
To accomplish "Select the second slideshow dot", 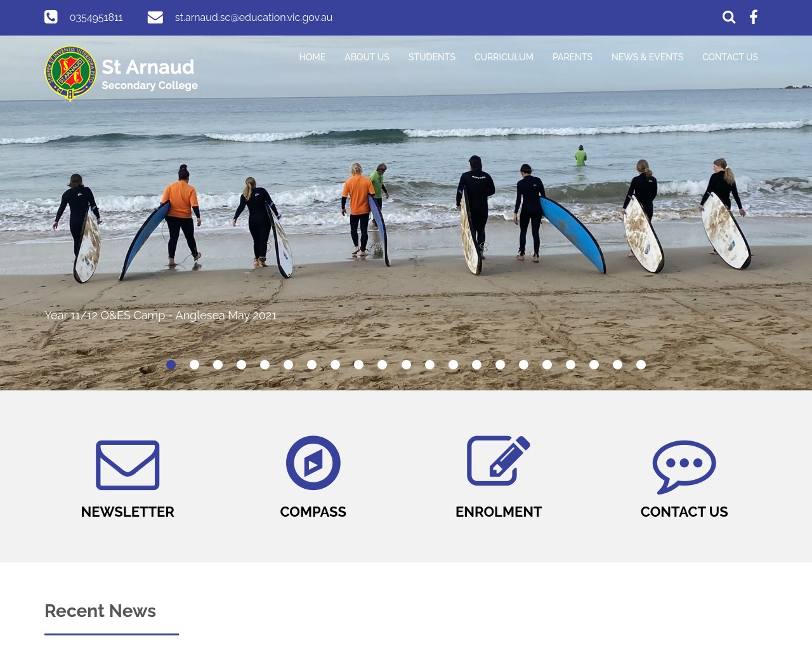I will [x=194, y=364].
